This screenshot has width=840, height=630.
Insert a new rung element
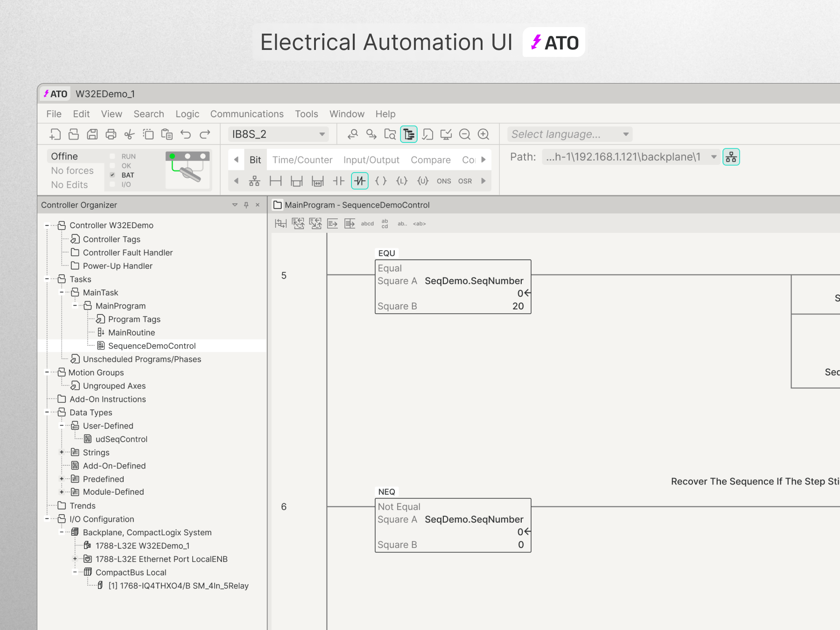(276, 181)
